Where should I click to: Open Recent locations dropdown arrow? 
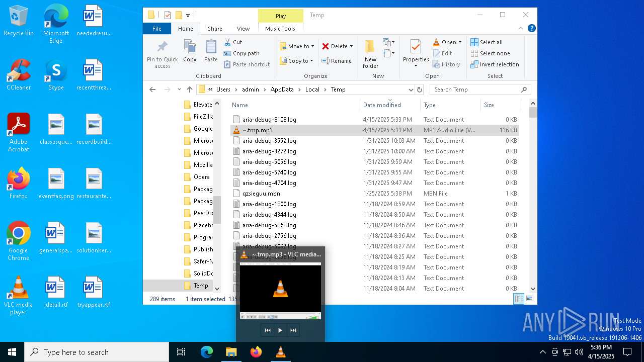click(179, 89)
